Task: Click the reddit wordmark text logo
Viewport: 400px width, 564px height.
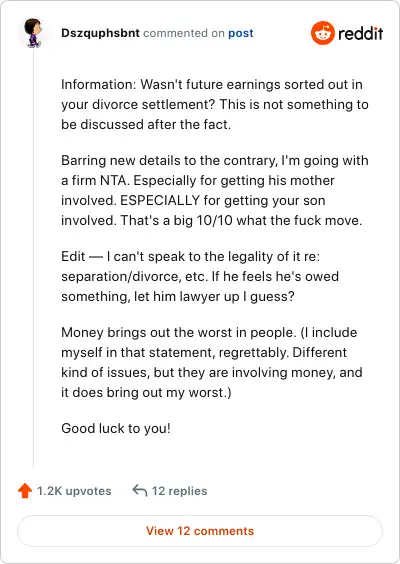Action: (360, 33)
